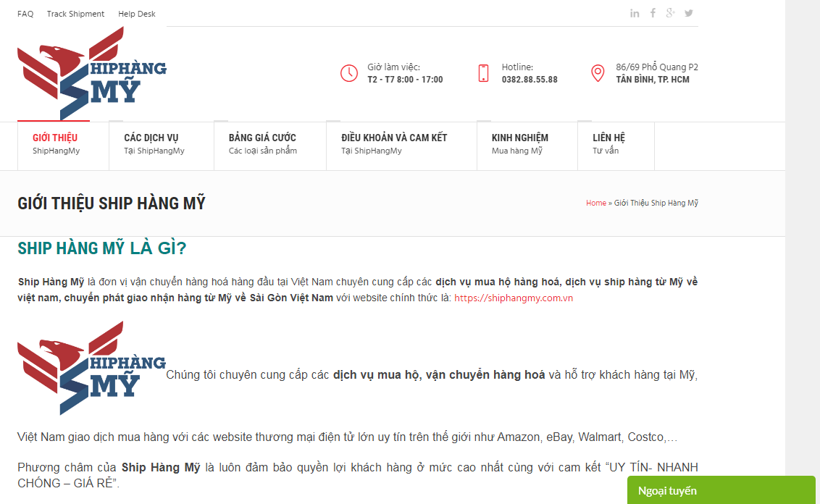Click the heading Ship Hàng Mỹ Là Gì?
Viewport: 820px width, 504px height.
pyautogui.click(x=102, y=248)
